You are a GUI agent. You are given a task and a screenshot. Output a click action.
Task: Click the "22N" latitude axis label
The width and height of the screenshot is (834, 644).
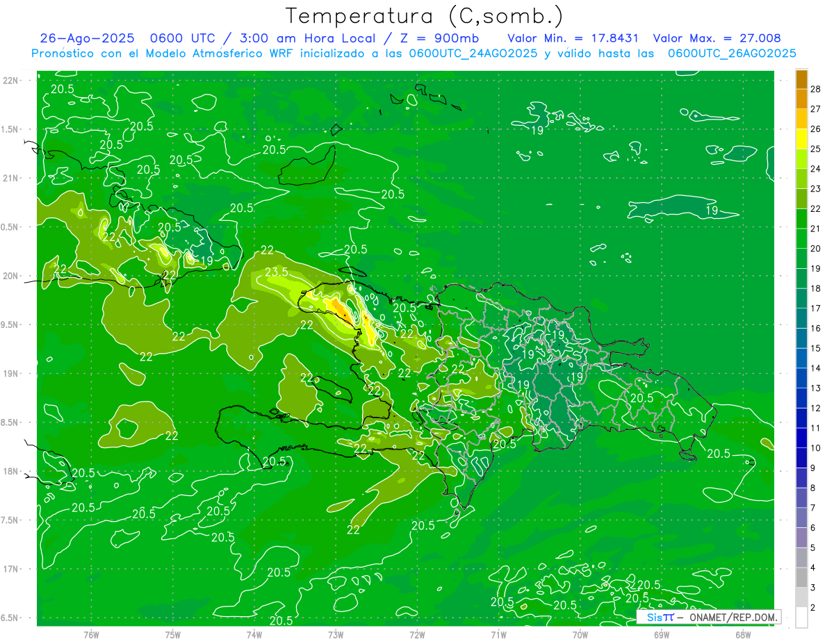tap(11, 81)
